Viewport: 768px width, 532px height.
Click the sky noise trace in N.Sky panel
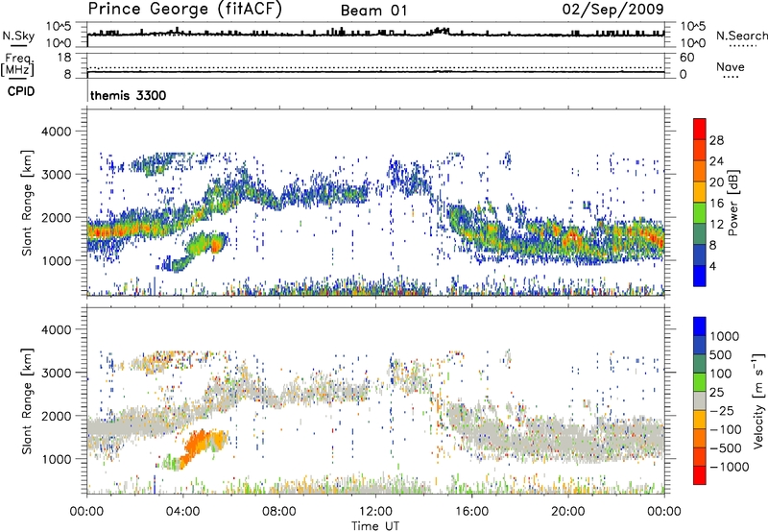click(375, 34)
